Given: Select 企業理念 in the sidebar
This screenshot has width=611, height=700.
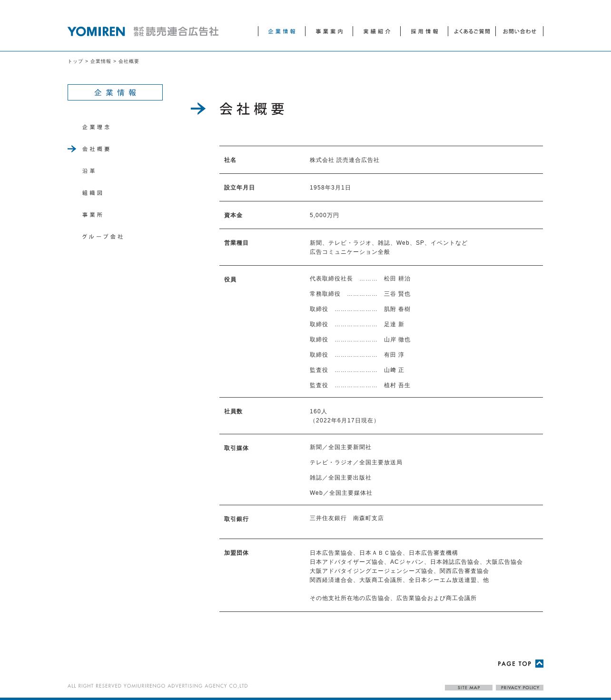Looking at the screenshot, I should point(96,127).
